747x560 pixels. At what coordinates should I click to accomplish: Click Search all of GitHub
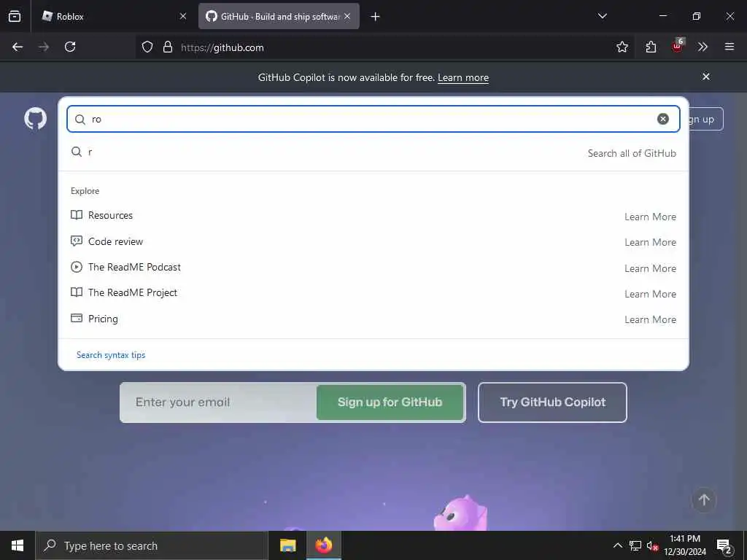point(632,153)
